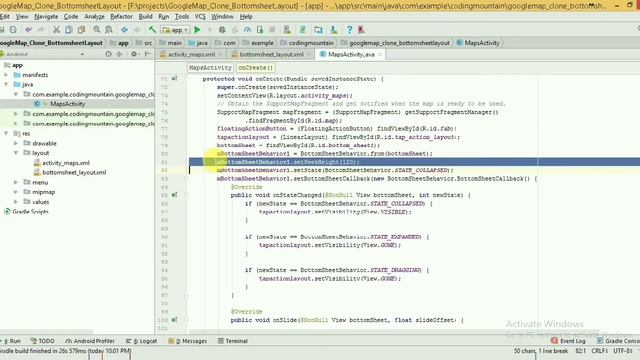The width and height of the screenshot is (640, 360).
Task: Click the Undo arrow icon
Action: pyautogui.click(x=28, y=30)
